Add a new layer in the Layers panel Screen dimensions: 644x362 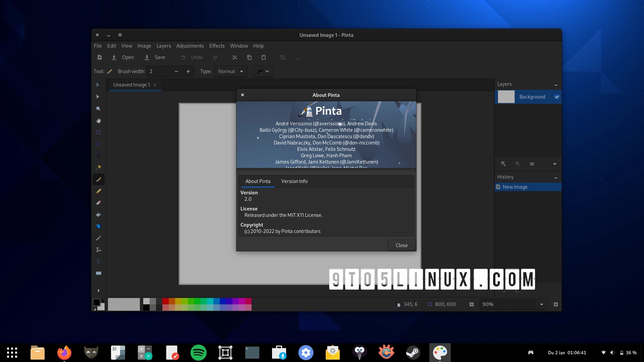coord(503,164)
